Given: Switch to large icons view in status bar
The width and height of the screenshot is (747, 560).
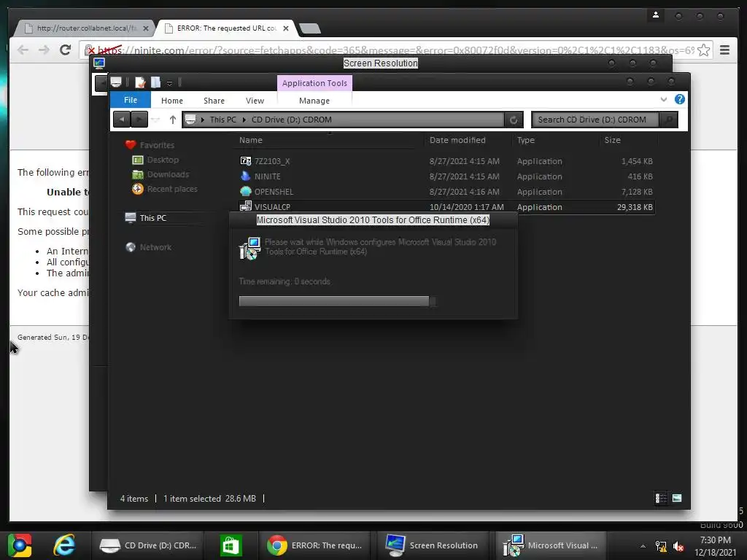Looking at the screenshot, I should pos(676,498).
